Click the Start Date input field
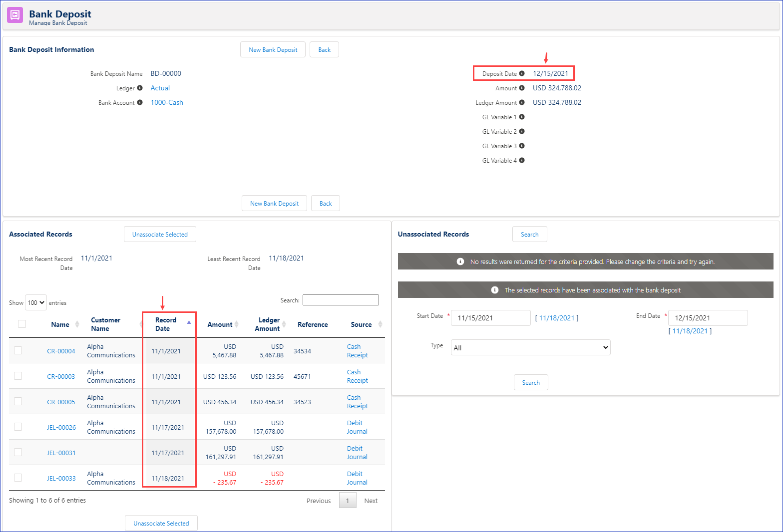The image size is (783, 532). point(490,318)
